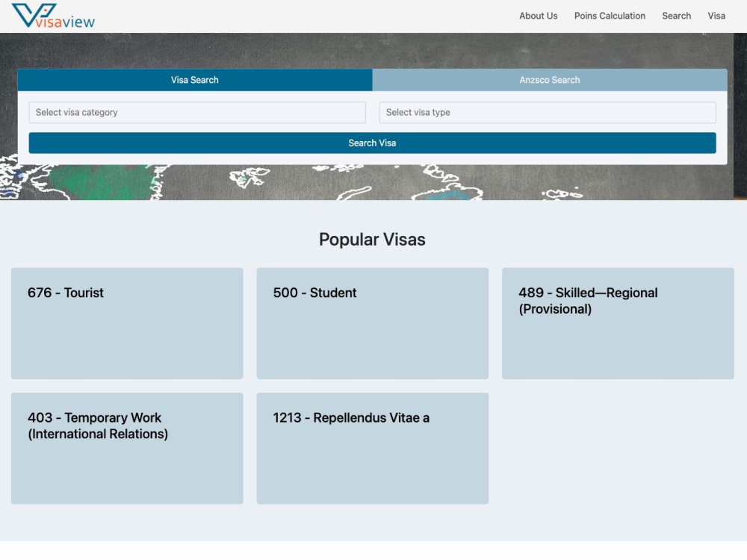Screen dimensions: 747x560
Task: Open the 403 Temporary Work visa card
Action: (126, 448)
